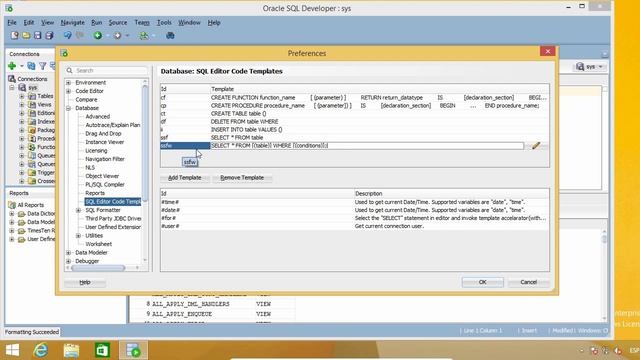Click Cancel in Preferences dialog
640x360 pixels.
[x=529, y=282]
